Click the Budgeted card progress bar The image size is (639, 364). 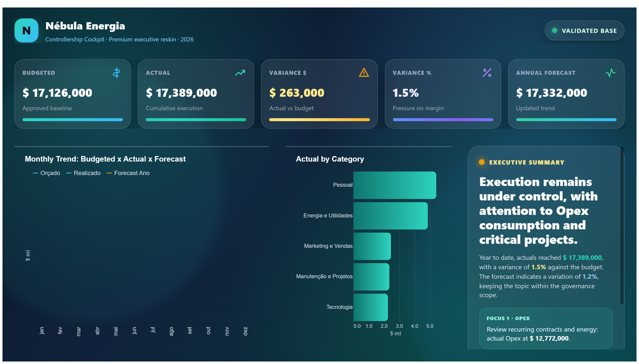[73, 120]
